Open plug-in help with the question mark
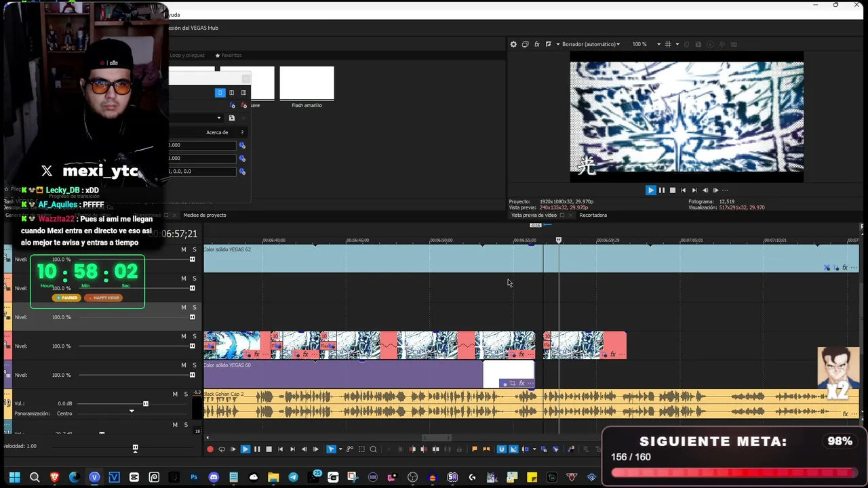Viewport: 868px width, 488px height. point(242,133)
